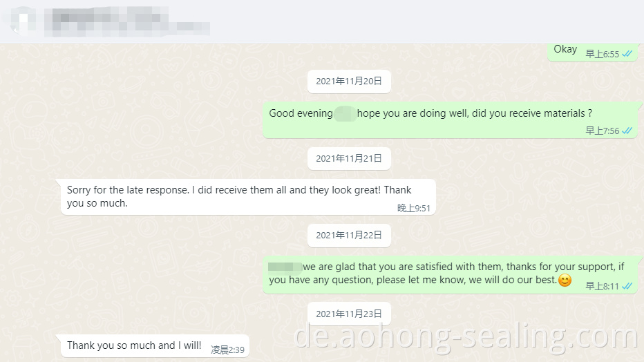
Task: Click the smiley emoji in green message
Action: [x=565, y=280]
